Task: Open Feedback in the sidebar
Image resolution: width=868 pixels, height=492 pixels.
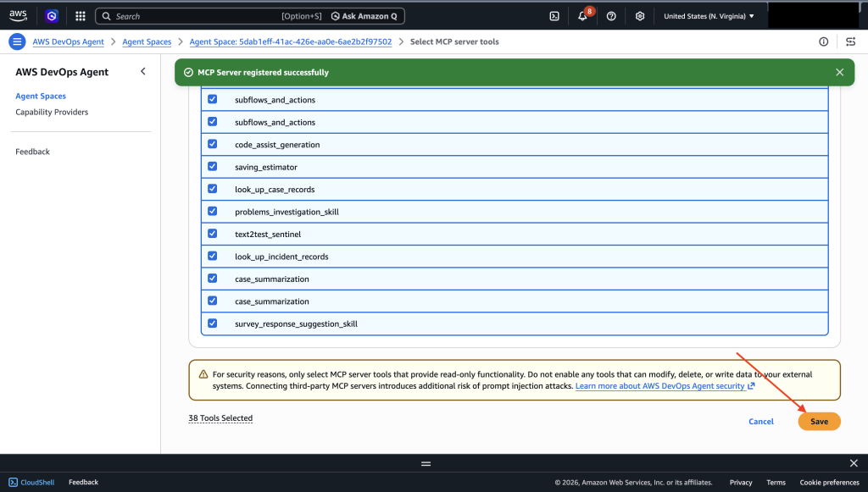Action: coord(33,152)
